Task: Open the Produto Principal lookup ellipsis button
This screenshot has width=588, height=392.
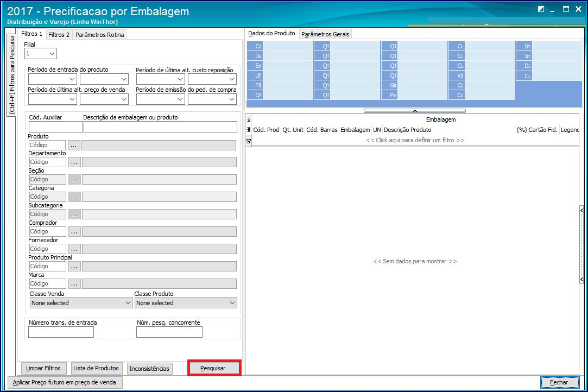Action: 74,267
